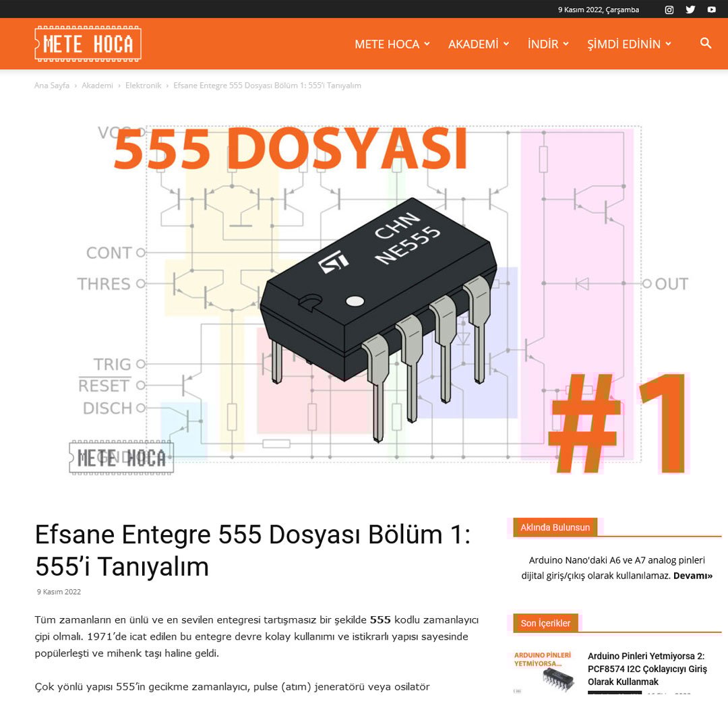
Task: Go to Elektronik breadcrumb link
Action: tap(143, 86)
